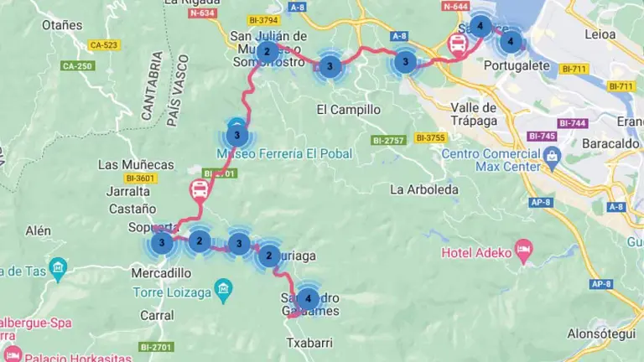Screen dimensions: 644x362
Task: Click cluster marker 2 near Zuriaga label
Action: pyautogui.click(x=269, y=256)
